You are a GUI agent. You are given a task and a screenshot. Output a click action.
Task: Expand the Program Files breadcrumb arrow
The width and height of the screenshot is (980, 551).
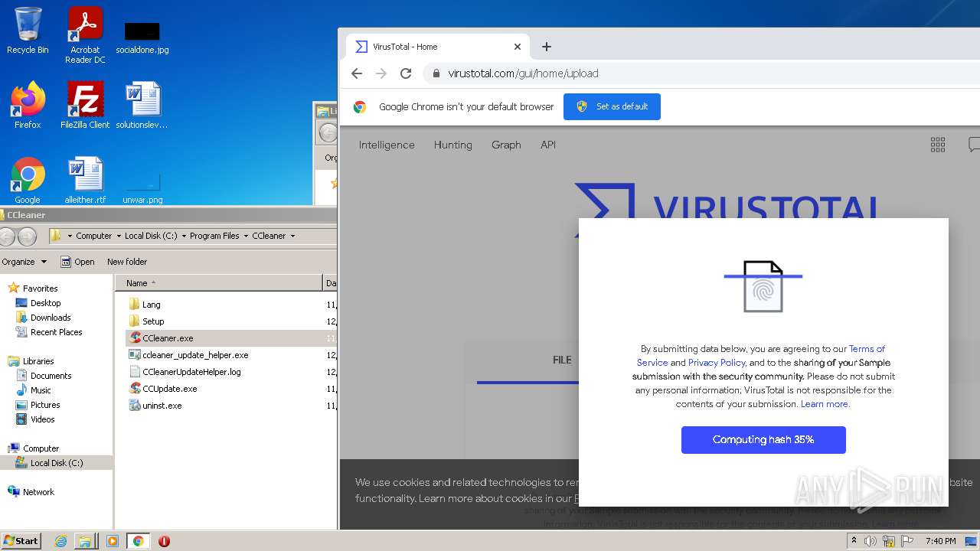point(245,236)
